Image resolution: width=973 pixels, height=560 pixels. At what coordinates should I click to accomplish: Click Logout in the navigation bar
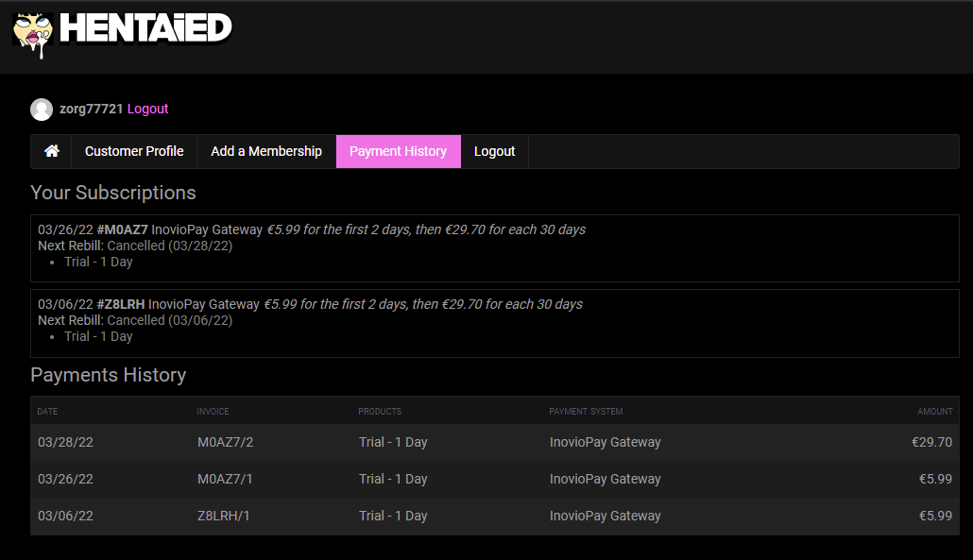click(494, 151)
